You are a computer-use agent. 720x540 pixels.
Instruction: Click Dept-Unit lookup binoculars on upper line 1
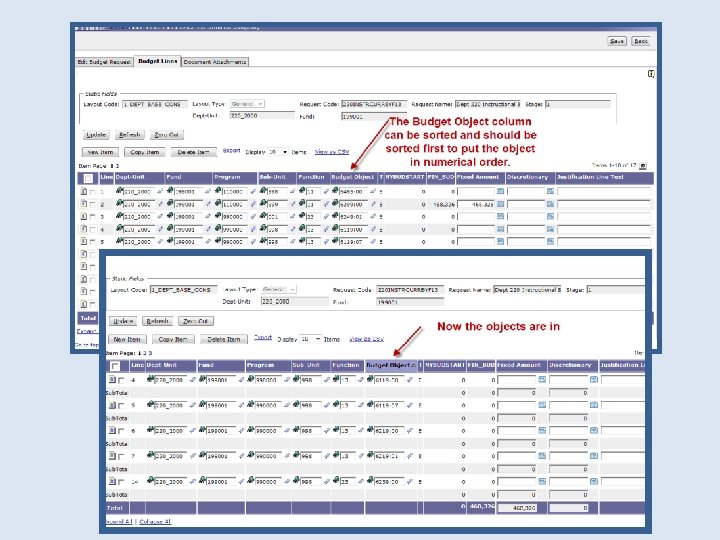119,191
